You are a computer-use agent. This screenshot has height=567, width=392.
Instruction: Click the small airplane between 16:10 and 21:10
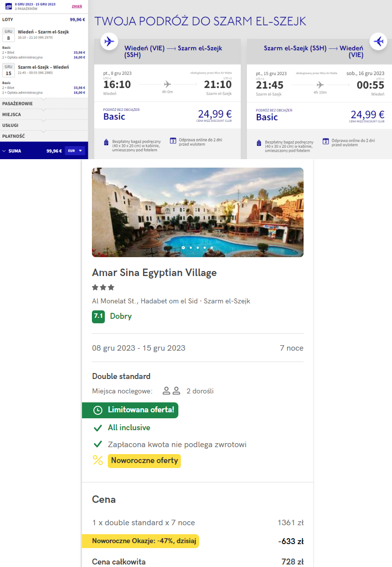(x=167, y=84)
